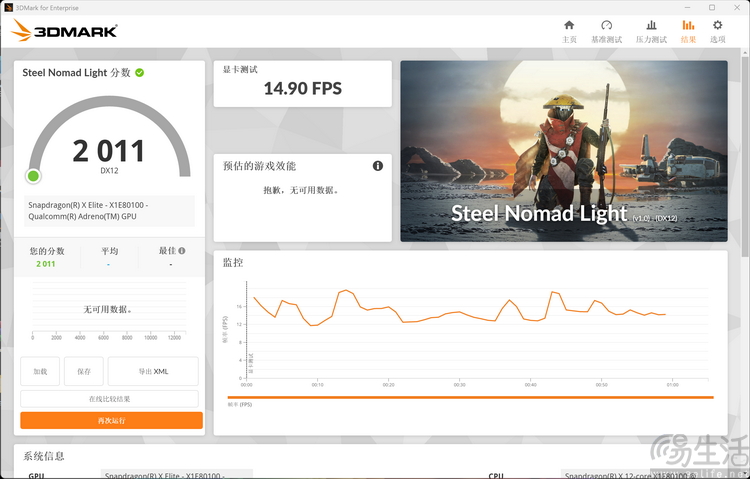Viewport: 750px width, 479px height.
Task: Open the 选项 options tab
Action: tap(717, 32)
